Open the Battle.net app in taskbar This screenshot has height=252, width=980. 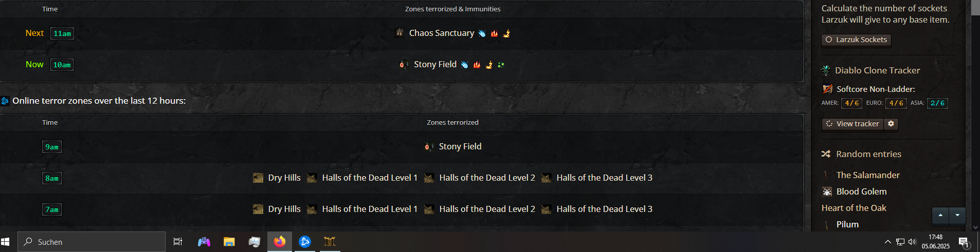tap(305, 242)
